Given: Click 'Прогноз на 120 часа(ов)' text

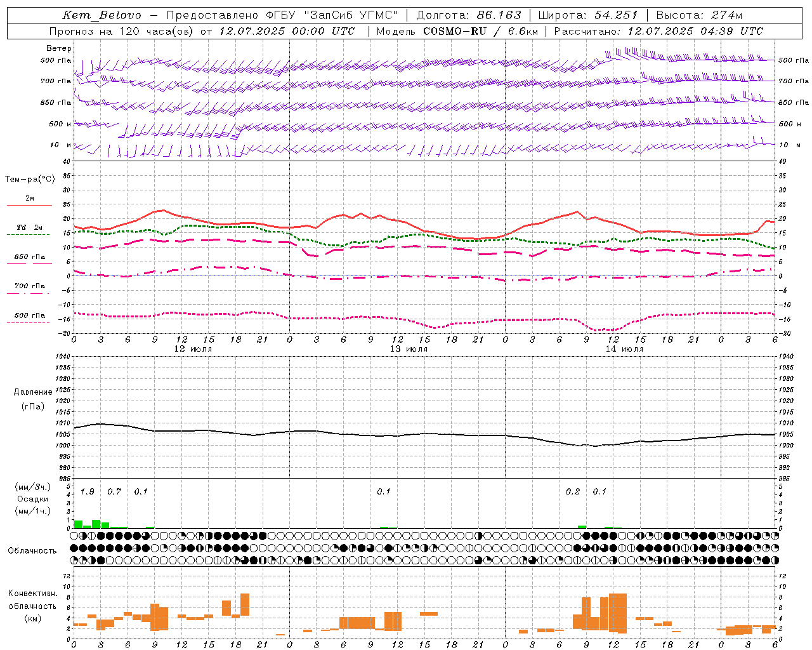Looking at the screenshot, I should coord(122,31).
